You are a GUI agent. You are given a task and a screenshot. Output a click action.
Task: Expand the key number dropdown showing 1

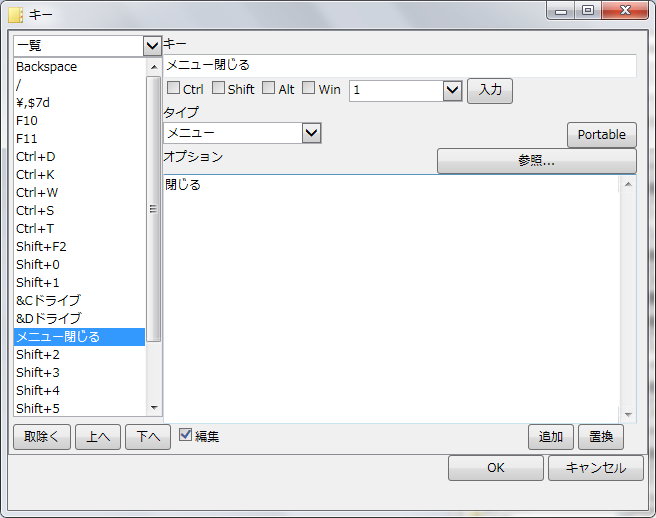(x=453, y=90)
